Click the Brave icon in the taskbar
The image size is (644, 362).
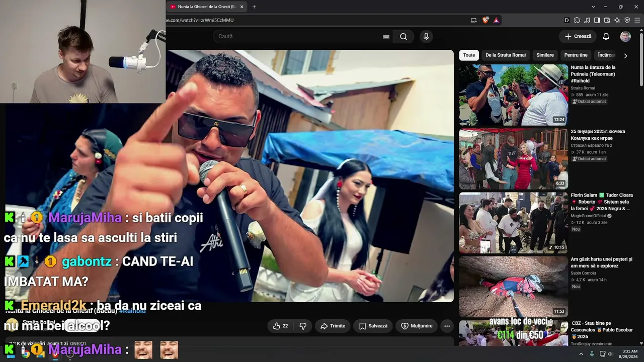coord(55,353)
